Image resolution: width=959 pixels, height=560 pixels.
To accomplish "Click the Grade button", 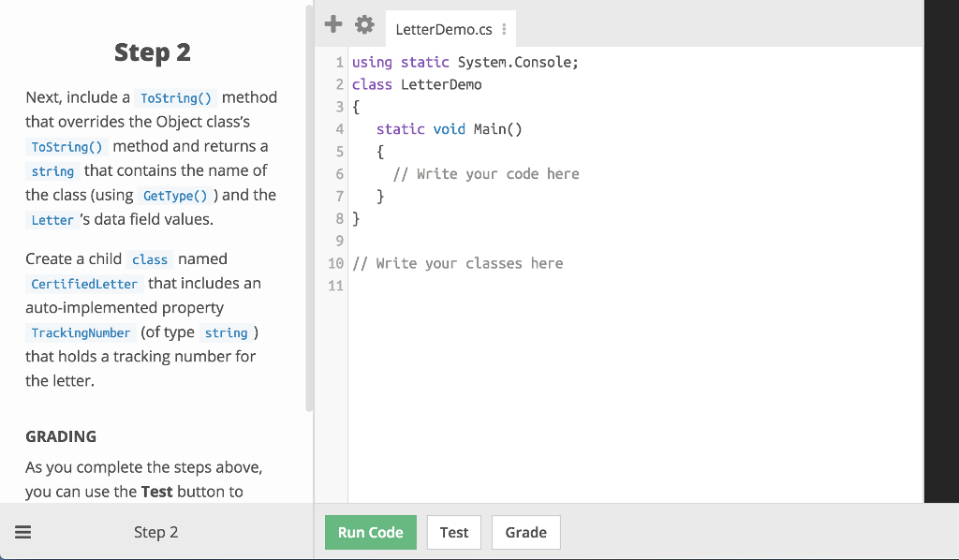I will tap(526, 533).
